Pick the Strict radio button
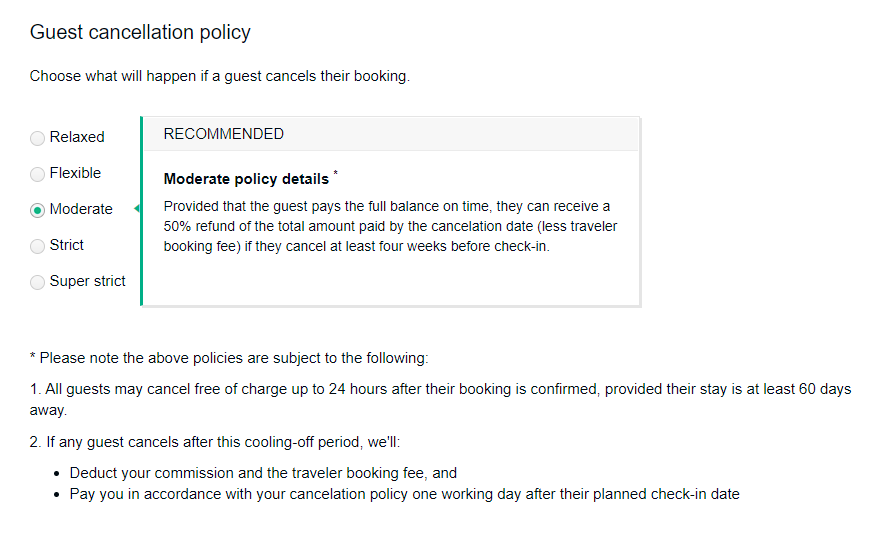This screenshot has height=542, width=890. (38, 246)
